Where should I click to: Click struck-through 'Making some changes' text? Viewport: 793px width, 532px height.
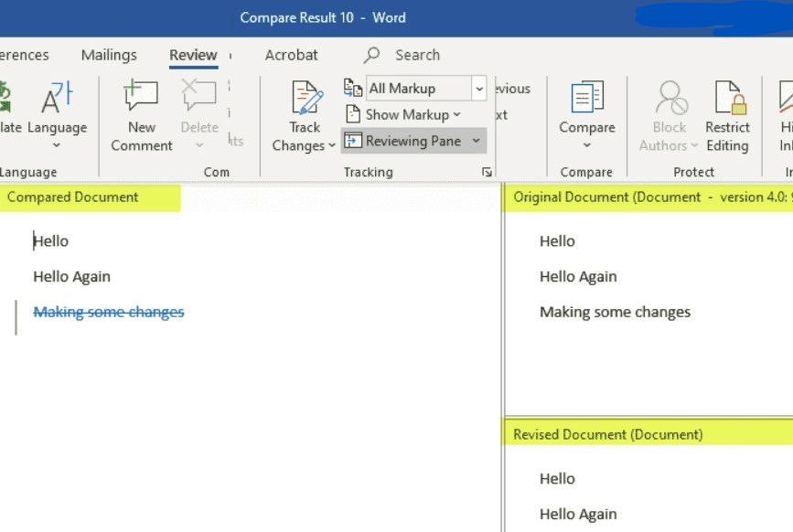[x=109, y=313]
